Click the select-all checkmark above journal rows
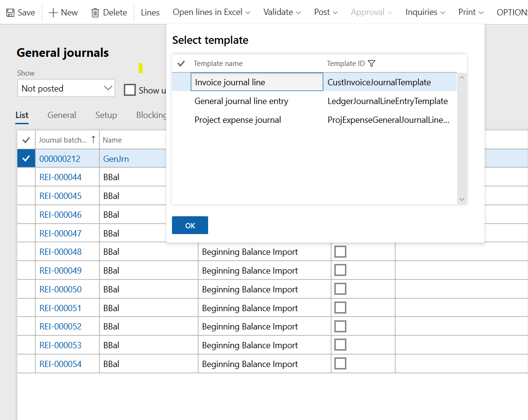528x420 pixels. (x=26, y=139)
